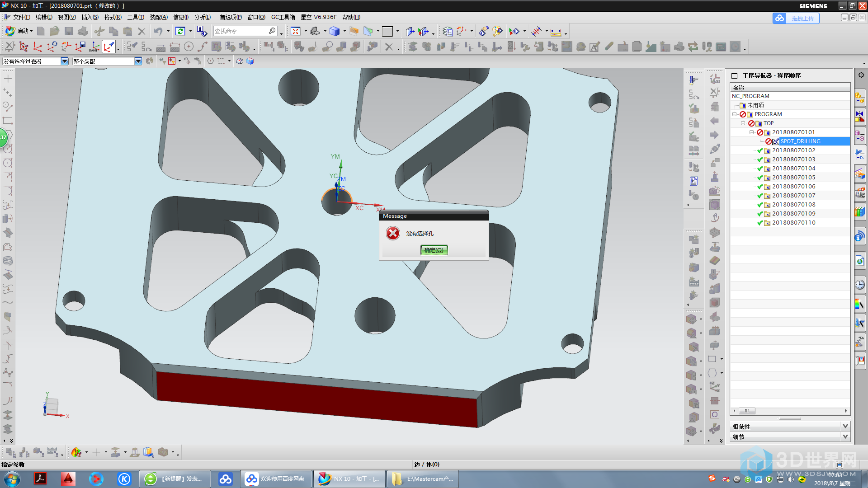Click the plus icon in bottom toolbar

[x=96, y=452]
